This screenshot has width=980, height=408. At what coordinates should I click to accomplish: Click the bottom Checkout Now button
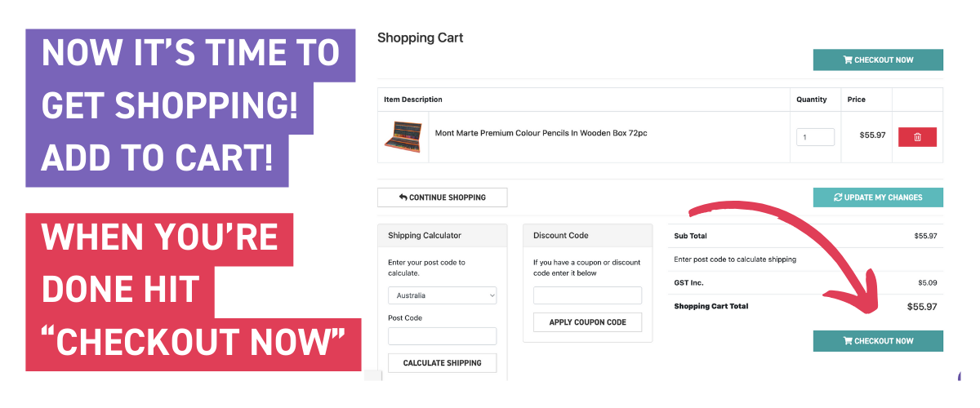(x=878, y=341)
